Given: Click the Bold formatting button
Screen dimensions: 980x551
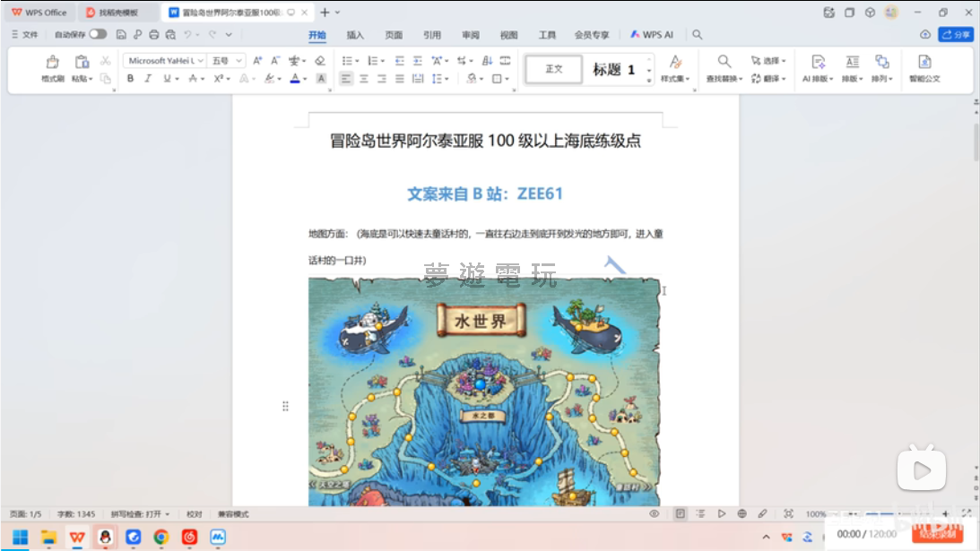Looking at the screenshot, I should (130, 79).
